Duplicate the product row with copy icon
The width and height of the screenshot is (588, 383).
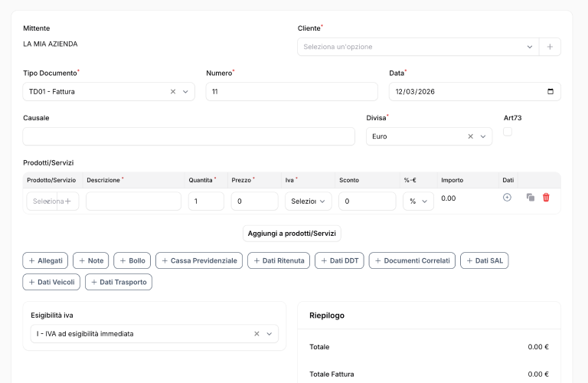[531, 198]
